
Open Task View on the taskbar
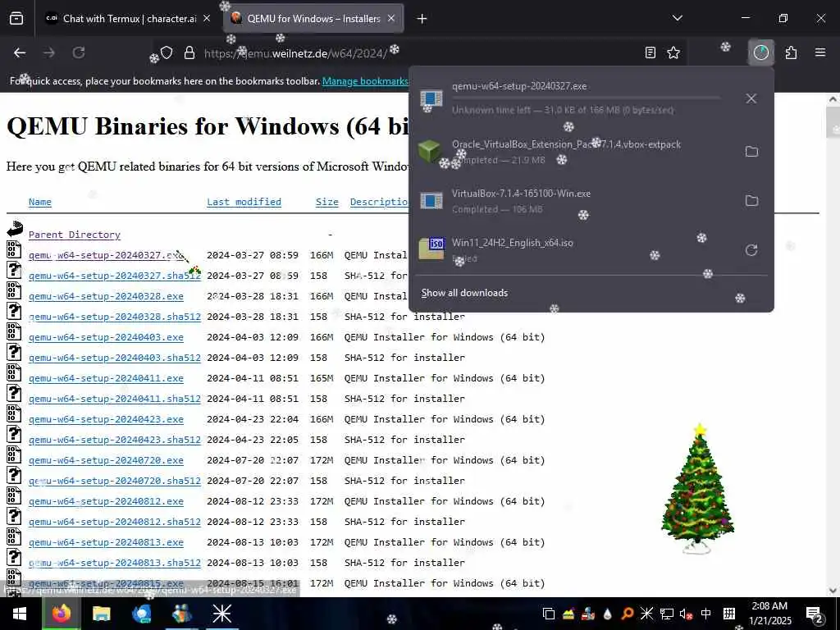click(549, 614)
